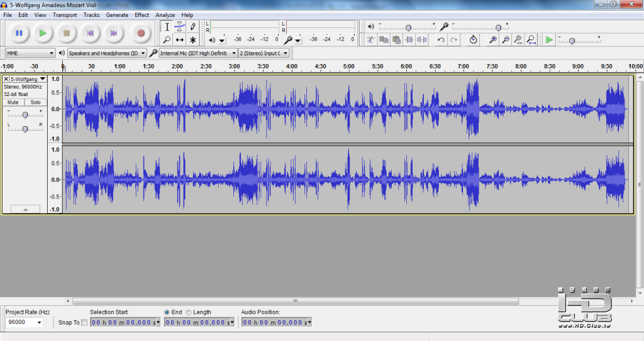Screen dimensions: 644x341
Task: Open the input meter options arrow
Action: pyautogui.click(x=298, y=41)
